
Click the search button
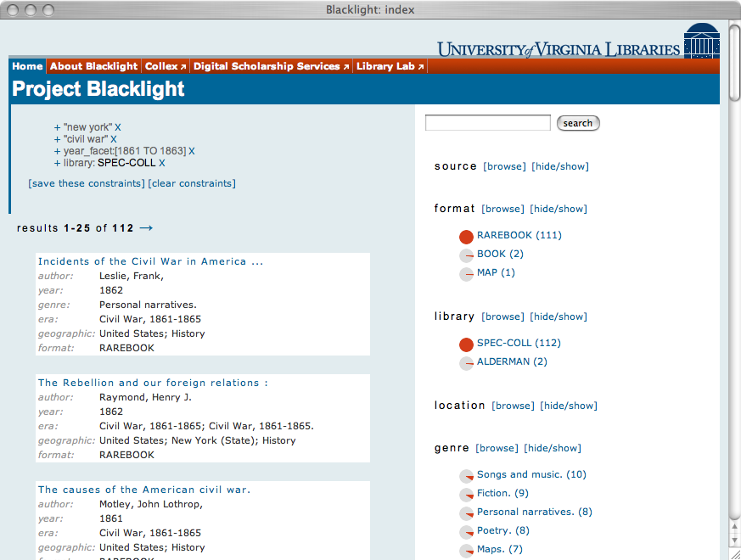coord(578,123)
